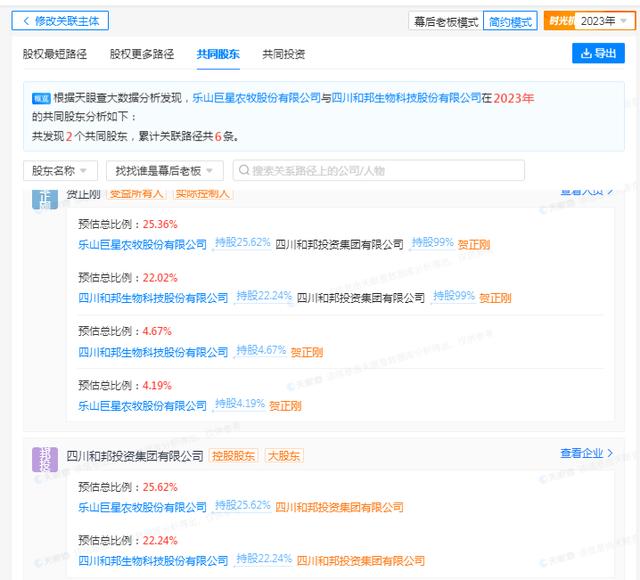640x580 pixels.
Task: Click the 预估总比例 22.02% value
Action: coord(160,278)
